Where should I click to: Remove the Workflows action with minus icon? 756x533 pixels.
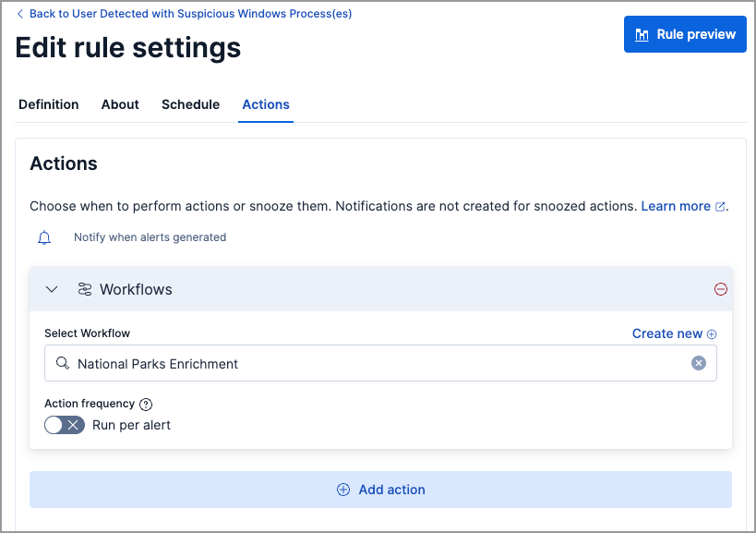[721, 289]
